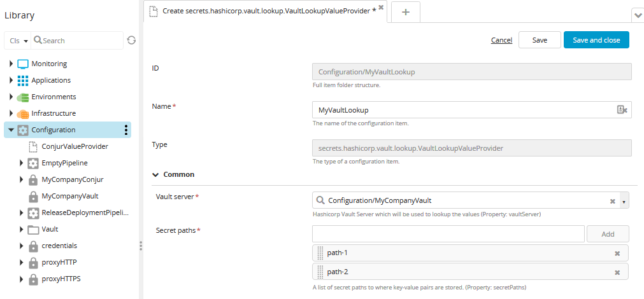Open the Configuration three-dot context menu
This screenshot has height=299, width=644.
click(126, 130)
